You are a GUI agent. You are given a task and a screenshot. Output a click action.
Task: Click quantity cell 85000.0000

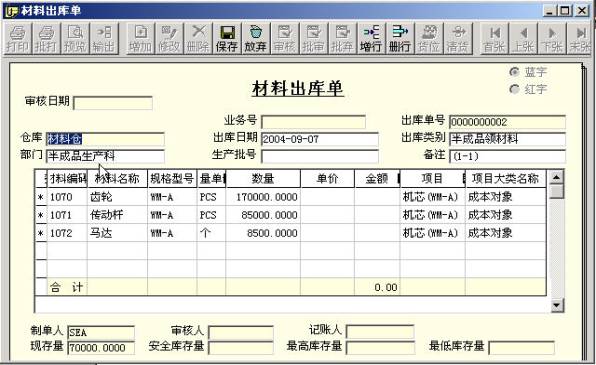tap(263, 215)
